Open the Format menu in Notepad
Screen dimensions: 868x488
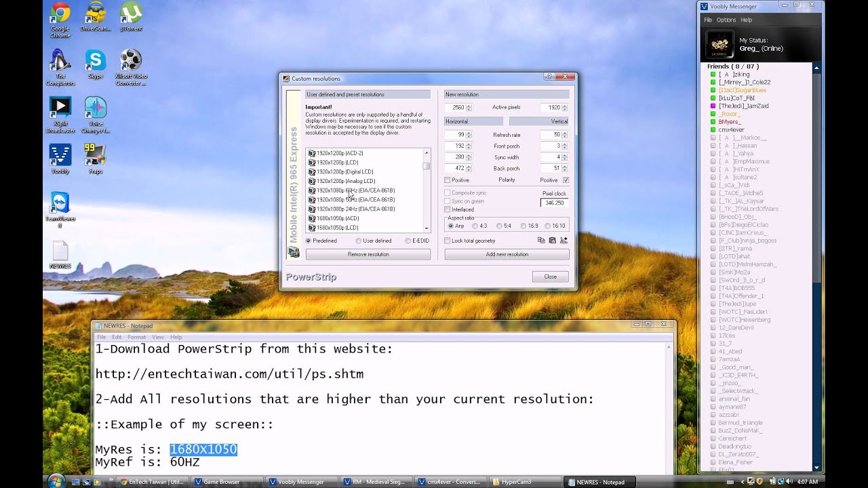(136, 337)
